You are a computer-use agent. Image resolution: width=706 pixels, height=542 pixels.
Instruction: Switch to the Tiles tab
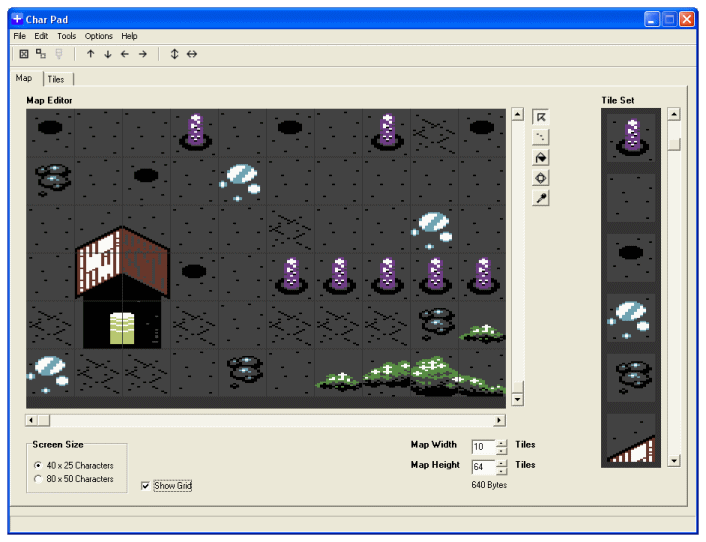click(56, 79)
